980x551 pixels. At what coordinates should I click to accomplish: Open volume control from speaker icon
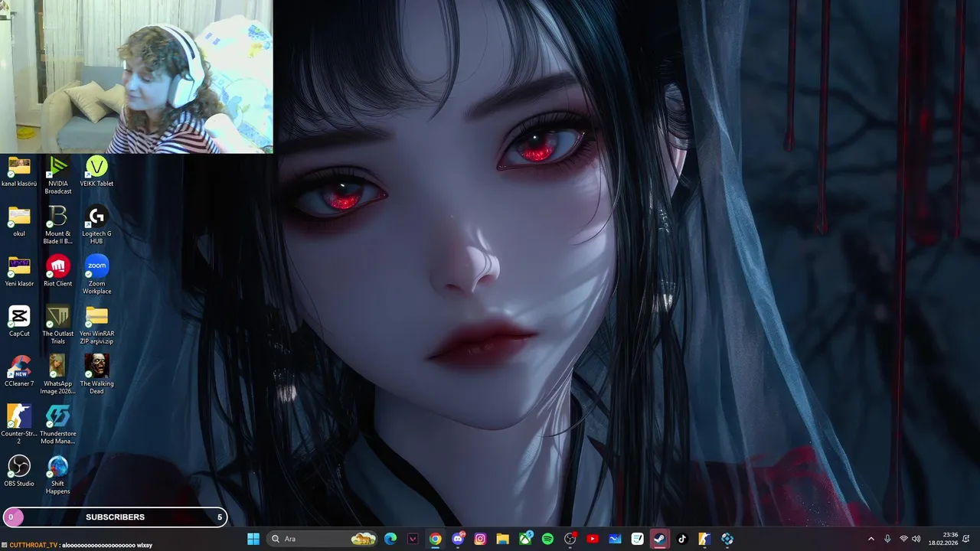click(x=916, y=539)
